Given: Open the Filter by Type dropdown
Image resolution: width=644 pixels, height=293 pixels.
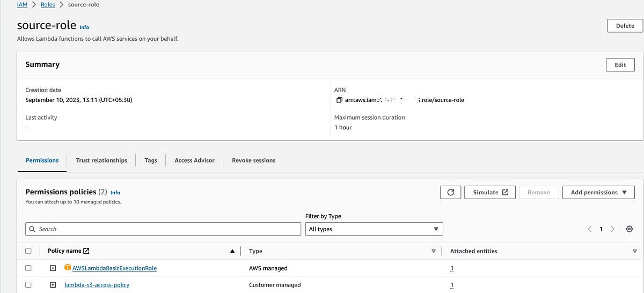Looking at the screenshot, I should tap(374, 229).
